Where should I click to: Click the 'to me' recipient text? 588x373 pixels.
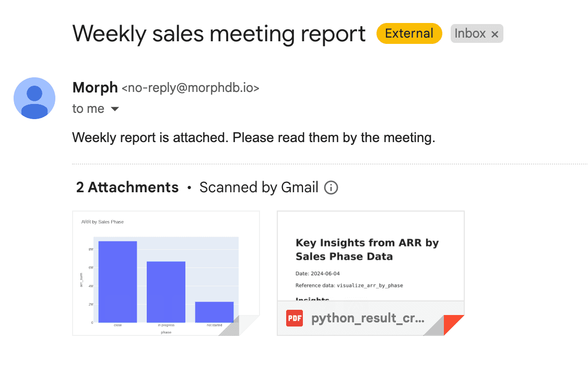click(x=88, y=109)
